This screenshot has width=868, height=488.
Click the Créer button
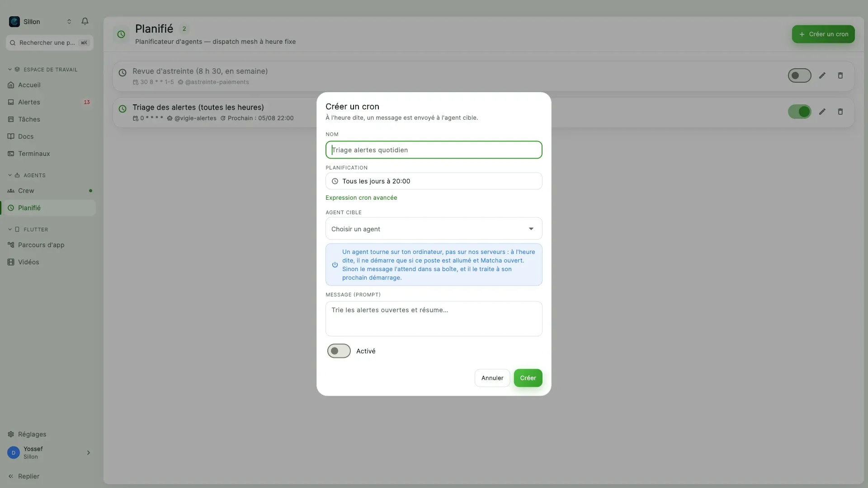[x=528, y=378]
